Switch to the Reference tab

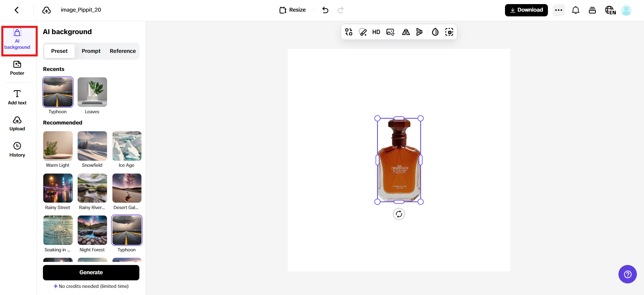coord(123,51)
